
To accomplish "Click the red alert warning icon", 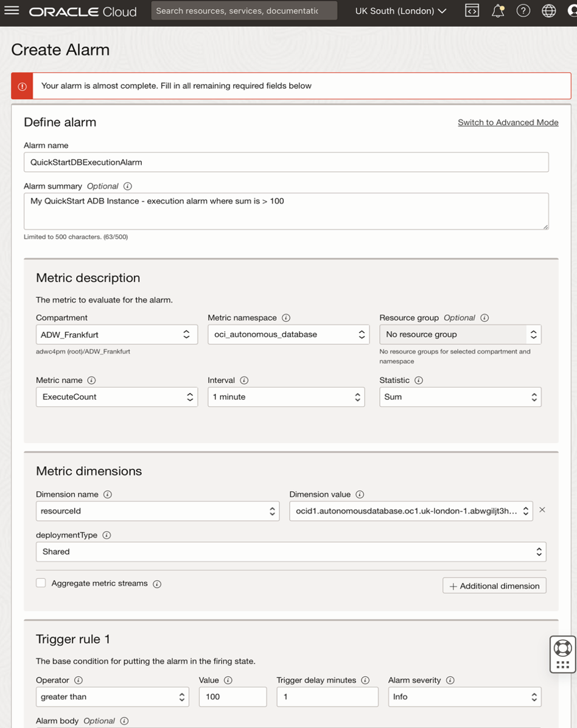I will [22, 86].
